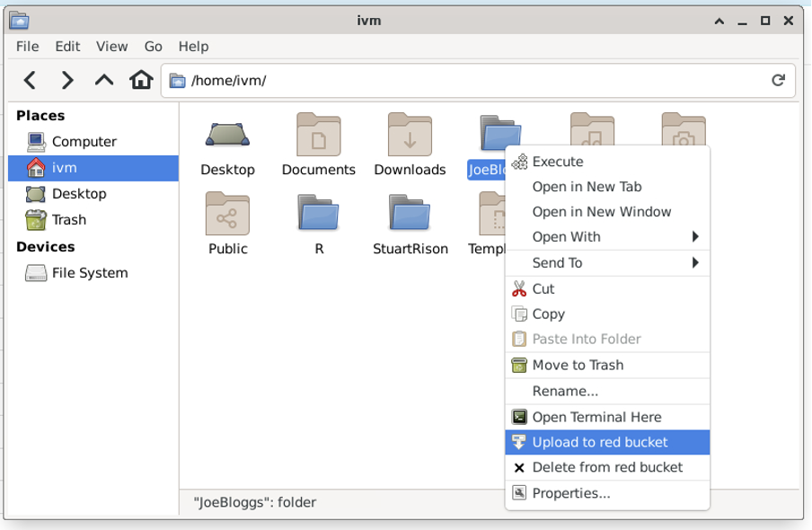Open the Documents folder icon

pos(318,136)
